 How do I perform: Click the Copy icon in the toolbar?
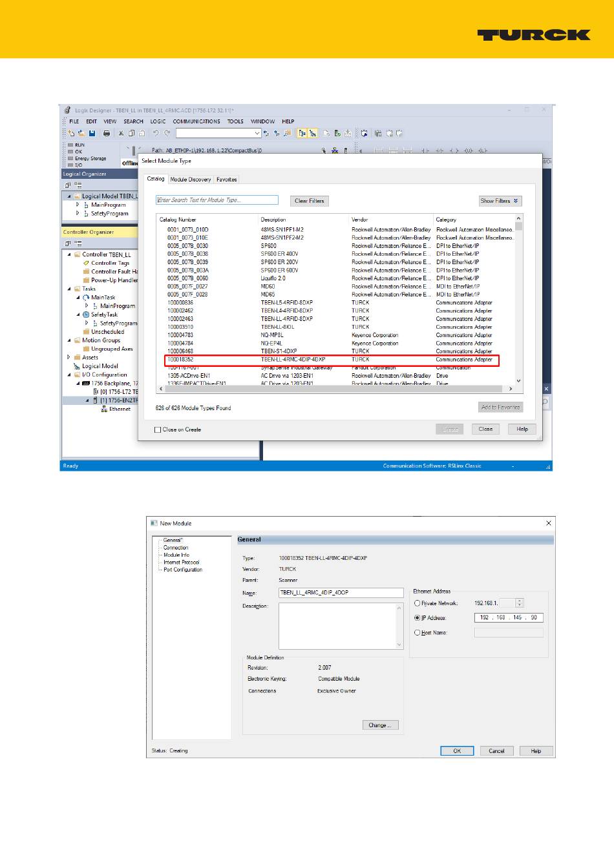(x=132, y=133)
